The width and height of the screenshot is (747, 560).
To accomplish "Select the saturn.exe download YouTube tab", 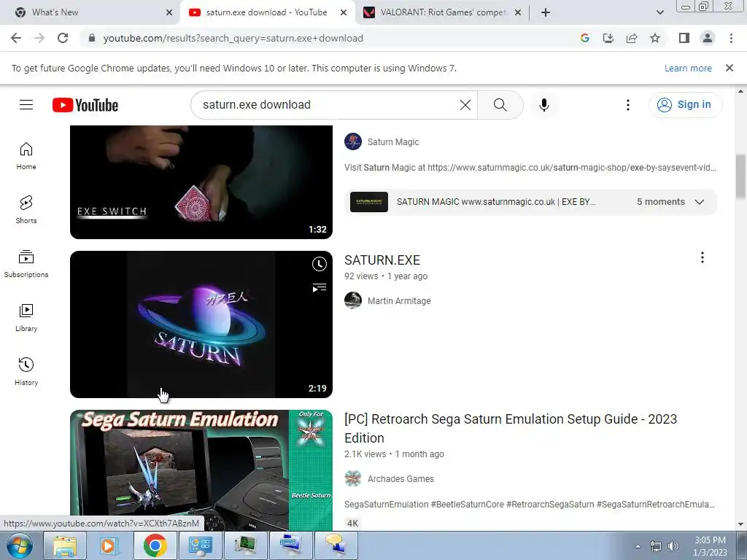I will pos(267,12).
